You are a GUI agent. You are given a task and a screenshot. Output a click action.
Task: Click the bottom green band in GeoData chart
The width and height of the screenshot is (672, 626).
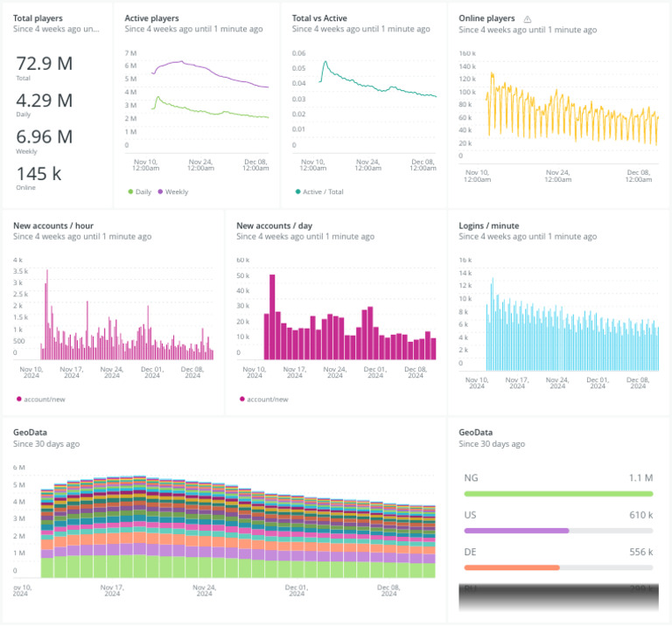click(x=238, y=567)
